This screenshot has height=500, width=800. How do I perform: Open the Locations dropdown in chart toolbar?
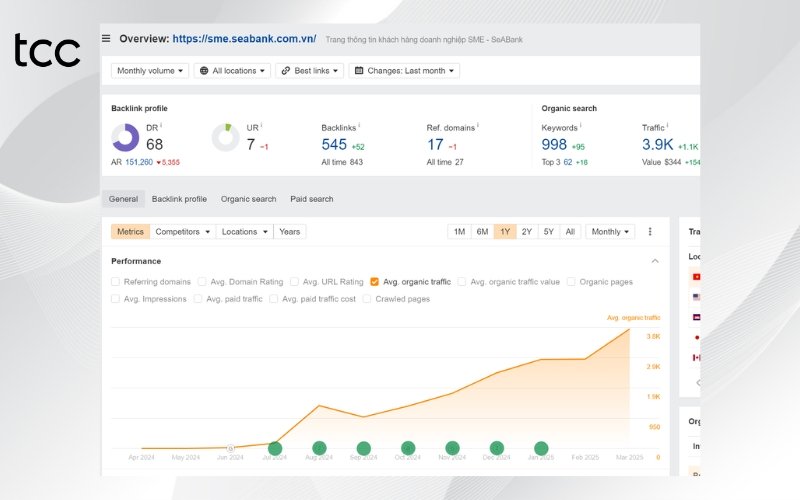click(x=244, y=232)
